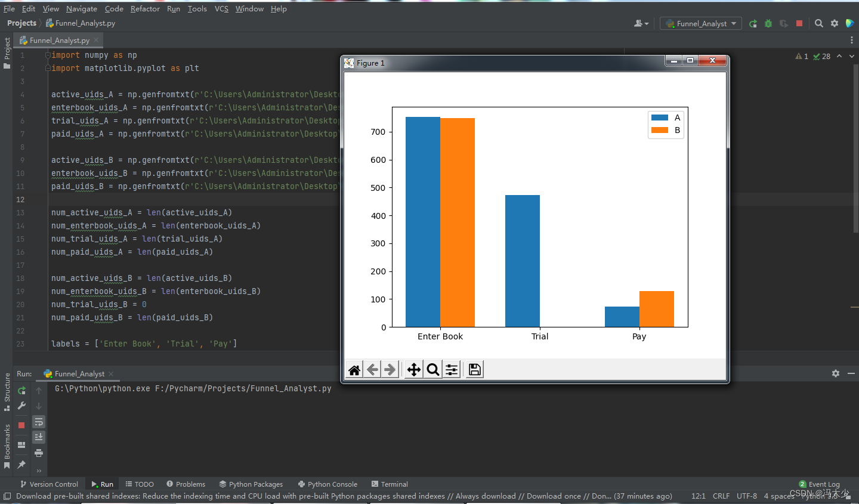The height and width of the screenshot is (504, 859).
Task: Toggle the Structure tool window
Action: coord(7,392)
